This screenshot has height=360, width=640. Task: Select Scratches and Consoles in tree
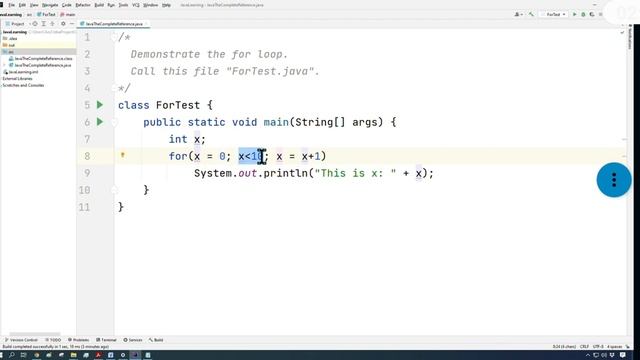[x=23, y=85]
